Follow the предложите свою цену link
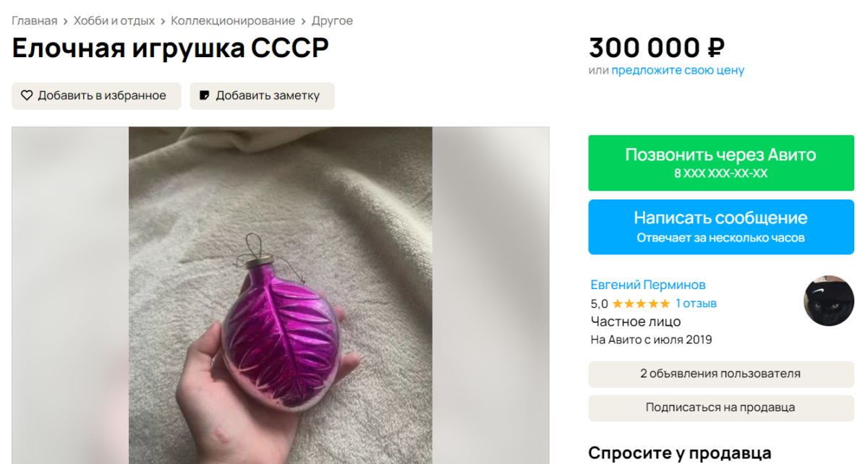868x464 pixels. pos(678,70)
